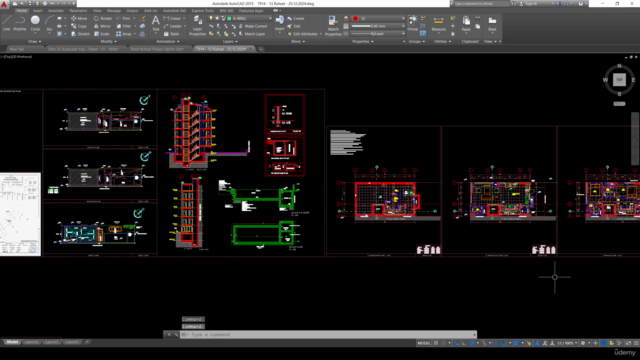Viewport: 640px width, 360px height.
Task: Click the Linear dimension tool
Action: pos(172,18)
